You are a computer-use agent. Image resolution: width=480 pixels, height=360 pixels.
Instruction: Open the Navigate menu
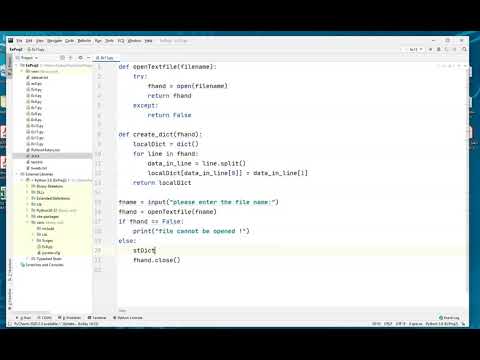click(54, 41)
